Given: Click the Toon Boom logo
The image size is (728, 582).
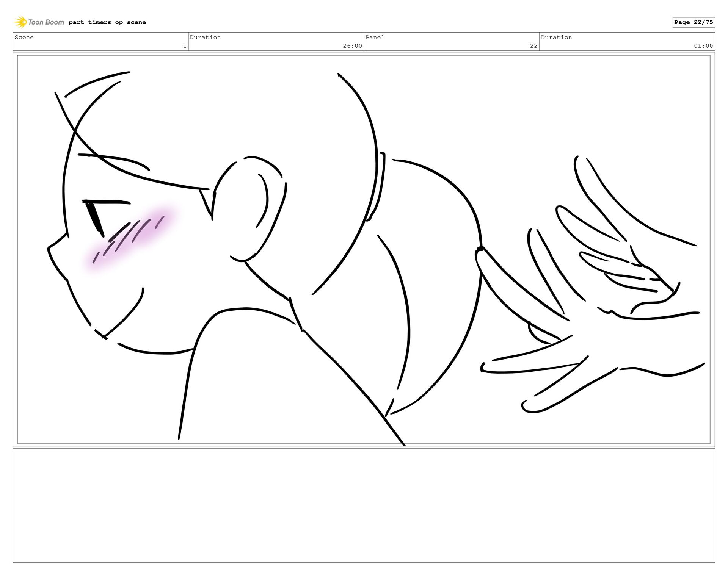Looking at the screenshot, I should 39,22.
